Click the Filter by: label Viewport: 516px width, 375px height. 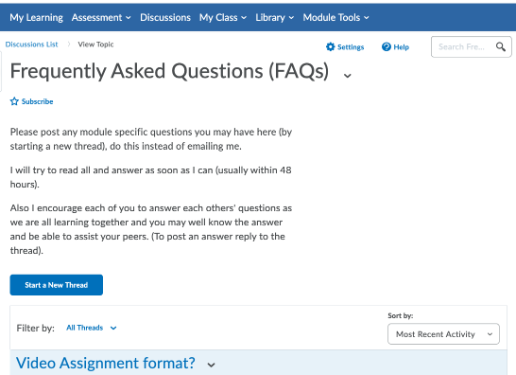(x=36, y=328)
